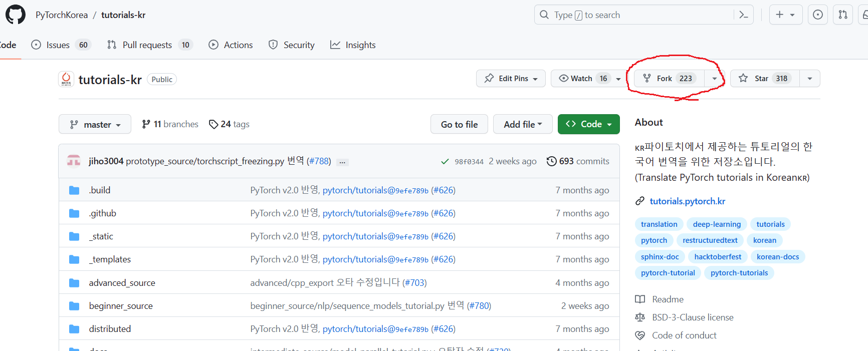The width and height of the screenshot is (868, 351).
Task: Click the license scale icon
Action: click(x=640, y=317)
